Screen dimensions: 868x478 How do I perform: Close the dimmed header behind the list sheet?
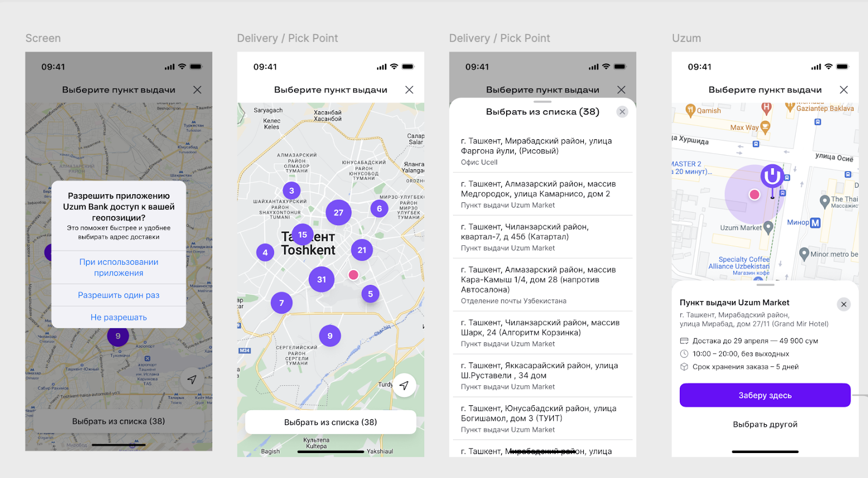coord(622,90)
